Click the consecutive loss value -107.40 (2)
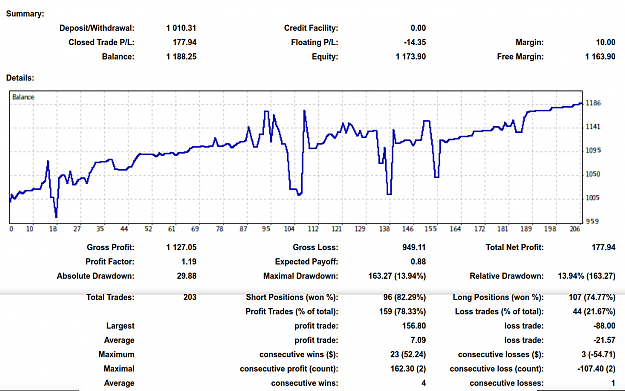The height and width of the screenshot is (391, 625). (x=596, y=369)
